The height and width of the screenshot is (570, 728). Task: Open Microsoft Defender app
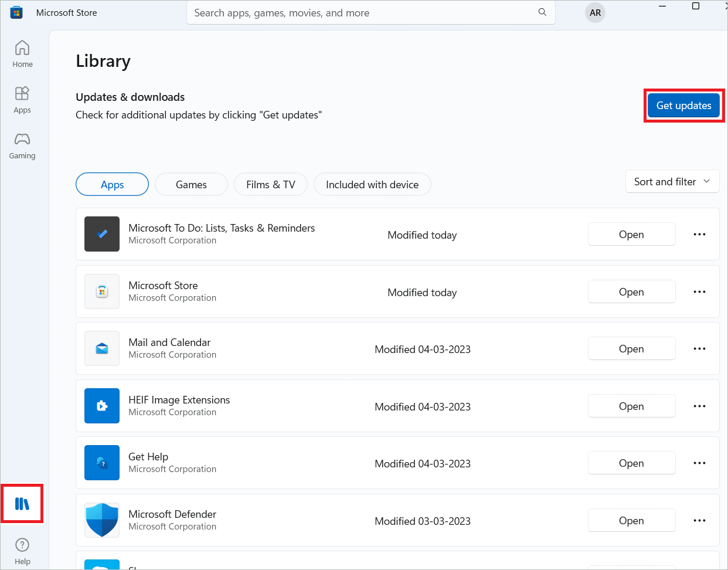click(x=631, y=520)
